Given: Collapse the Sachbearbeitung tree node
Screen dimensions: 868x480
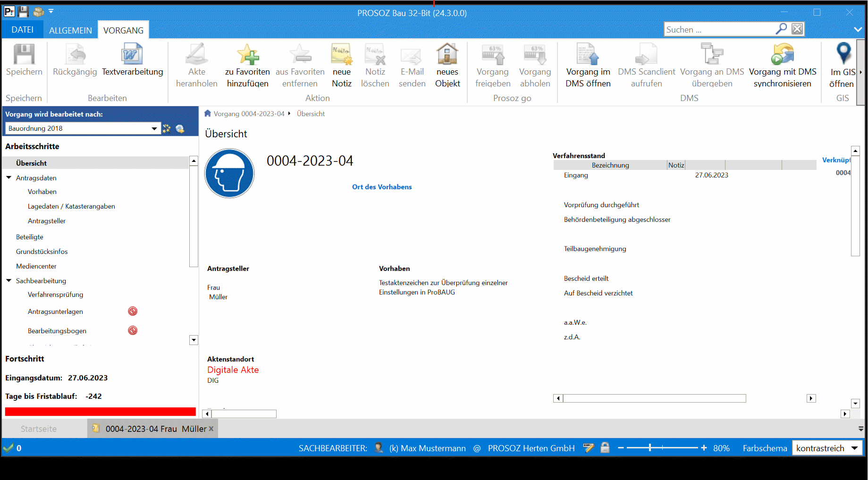Looking at the screenshot, I should tap(9, 280).
